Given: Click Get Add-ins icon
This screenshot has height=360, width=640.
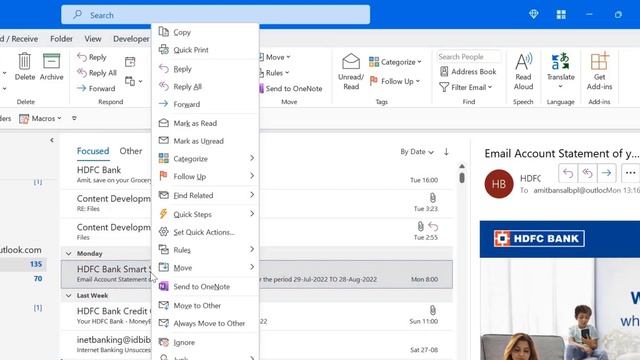Looking at the screenshot, I should [599, 61].
